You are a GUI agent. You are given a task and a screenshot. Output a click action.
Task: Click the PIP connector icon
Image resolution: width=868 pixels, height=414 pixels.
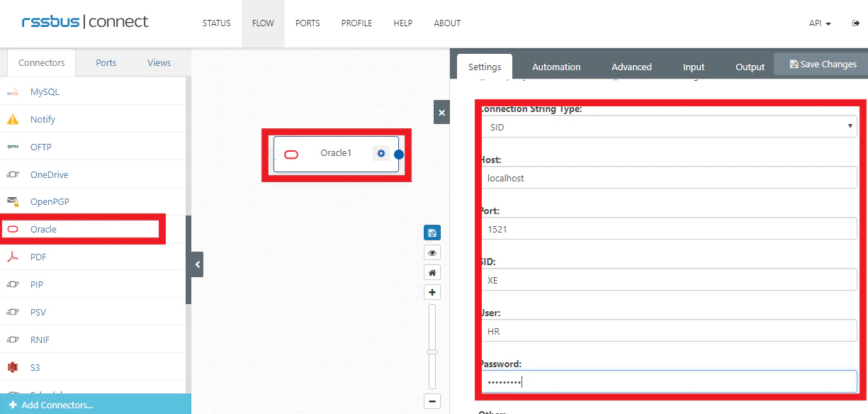(x=13, y=284)
